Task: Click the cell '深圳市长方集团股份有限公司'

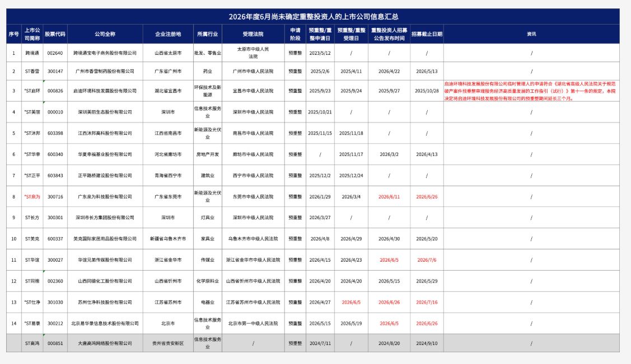Action: pyautogui.click(x=105, y=218)
